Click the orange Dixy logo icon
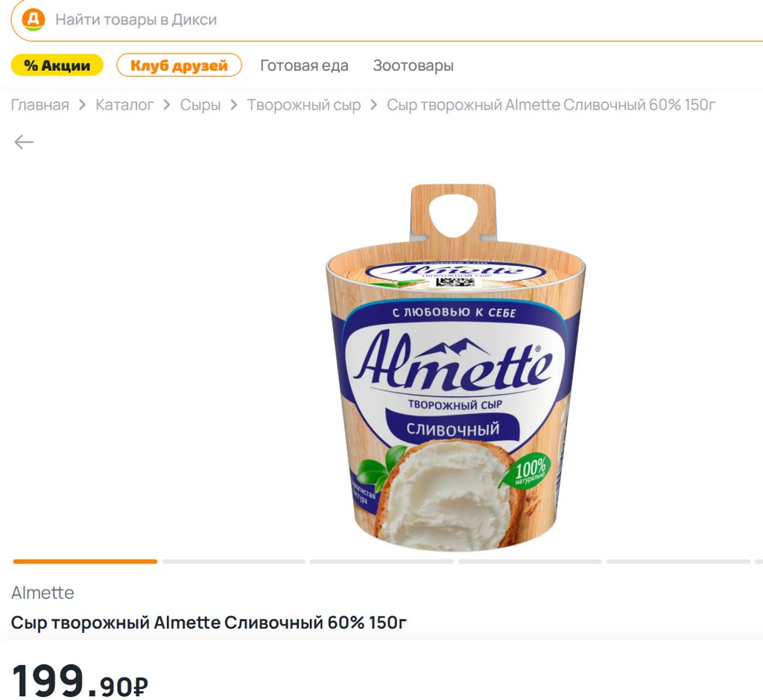763x700 pixels. (34, 19)
